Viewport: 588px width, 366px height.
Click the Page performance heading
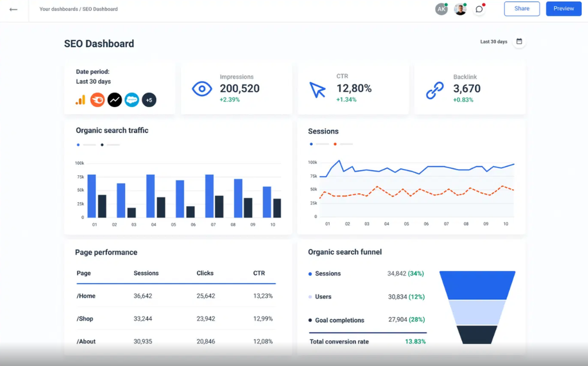(106, 252)
